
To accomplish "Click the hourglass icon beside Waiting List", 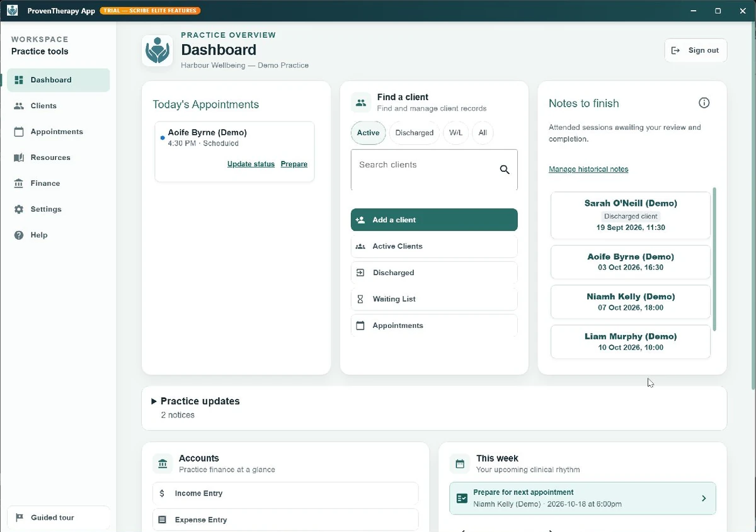I will tap(360, 299).
